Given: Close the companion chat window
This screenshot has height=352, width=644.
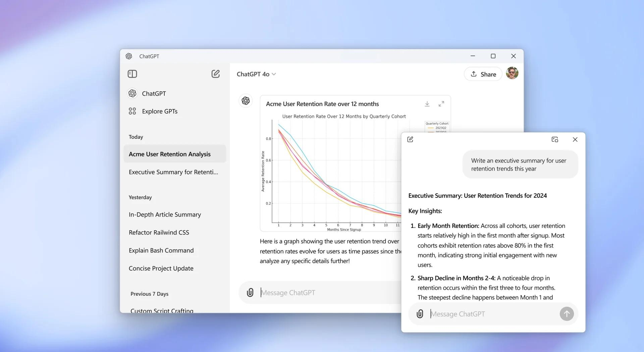Looking at the screenshot, I should pos(575,139).
